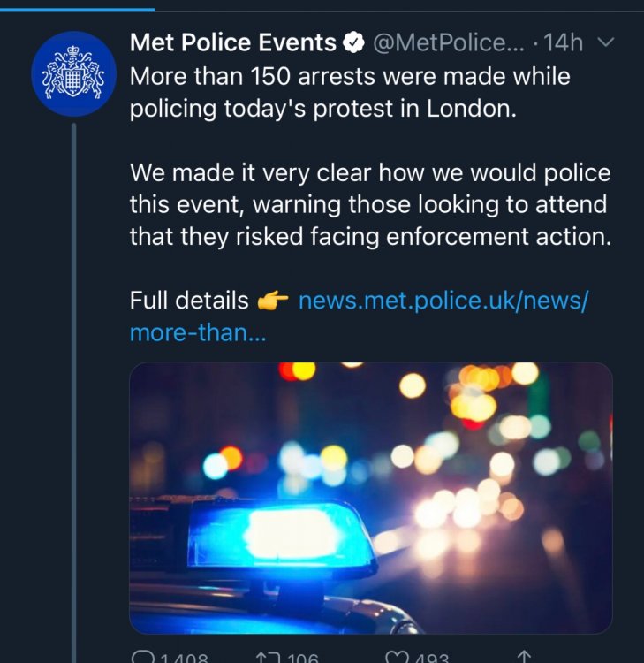Open the Met Police Events display name
Viewport: 644px width, 663px height.
coord(233,42)
